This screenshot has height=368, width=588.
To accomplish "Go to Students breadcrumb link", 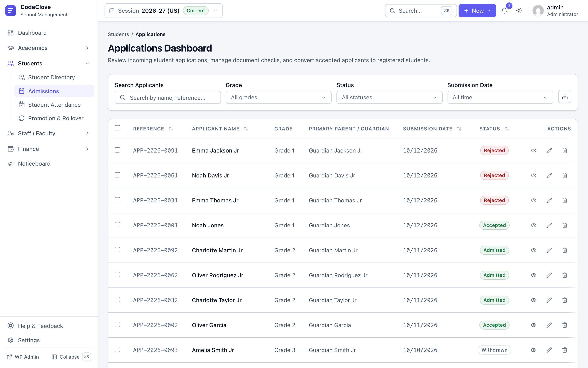I will pos(118,34).
